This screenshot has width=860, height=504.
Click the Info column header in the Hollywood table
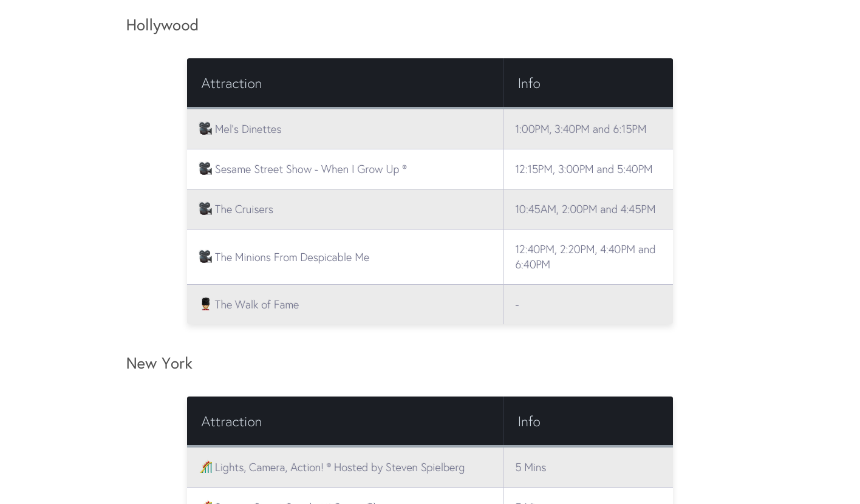click(529, 84)
